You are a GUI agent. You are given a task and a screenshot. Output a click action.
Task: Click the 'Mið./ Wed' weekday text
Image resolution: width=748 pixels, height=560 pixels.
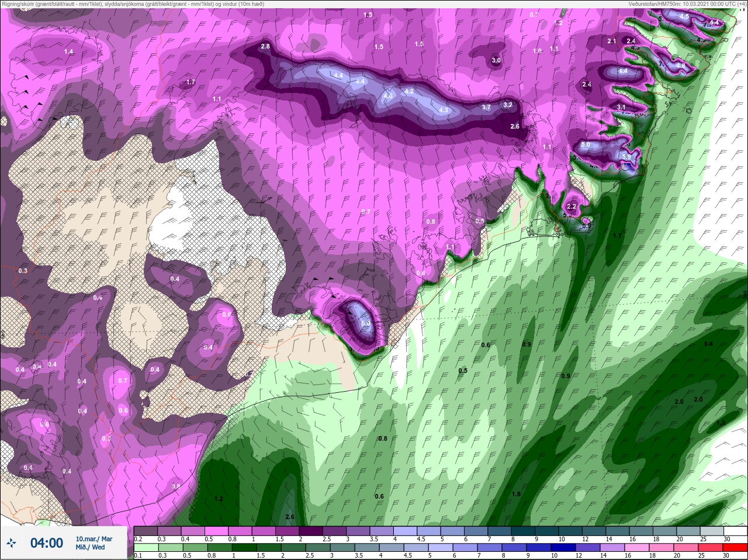click(91, 547)
